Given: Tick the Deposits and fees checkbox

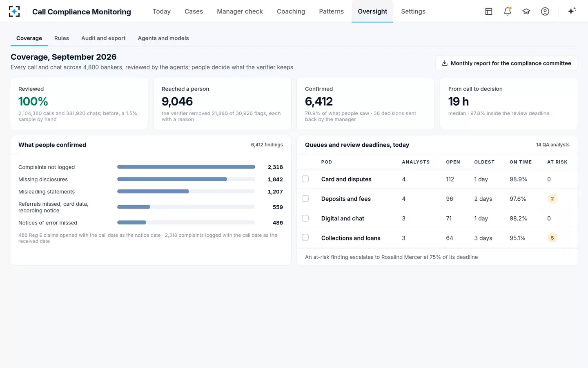Looking at the screenshot, I should 305,199.
